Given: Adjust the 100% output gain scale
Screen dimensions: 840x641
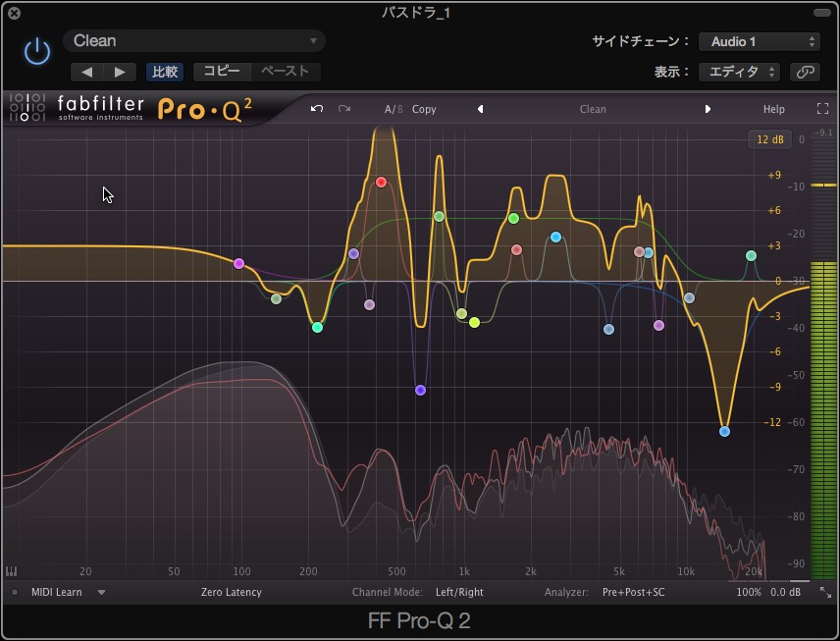Looking at the screenshot, I should (749, 592).
